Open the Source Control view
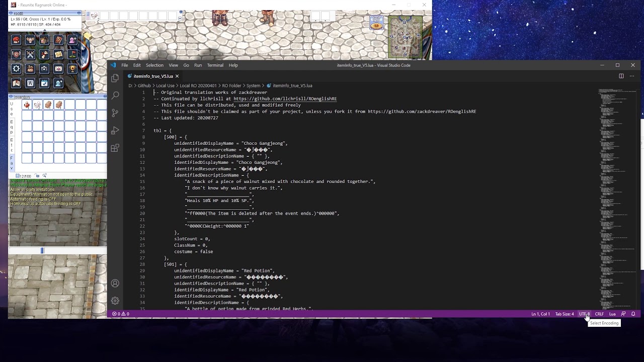644x362 pixels. pyautogui.click(x=115, y=113)
